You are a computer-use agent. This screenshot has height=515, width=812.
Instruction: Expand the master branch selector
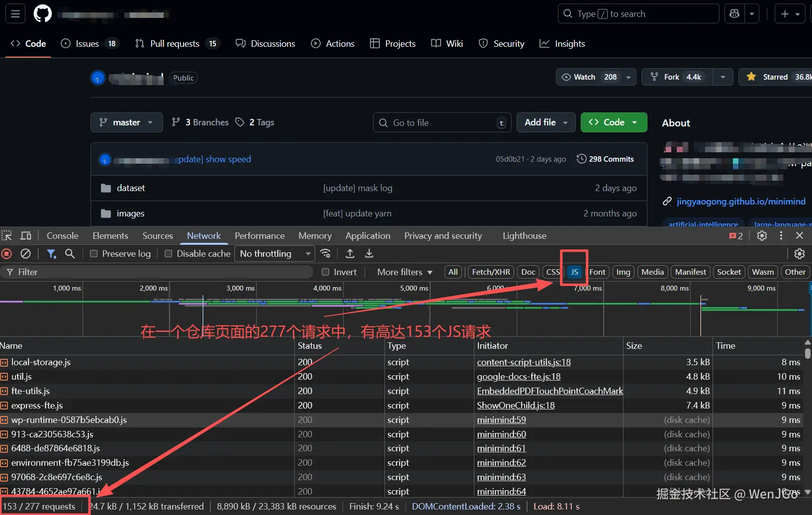[126, 122]
